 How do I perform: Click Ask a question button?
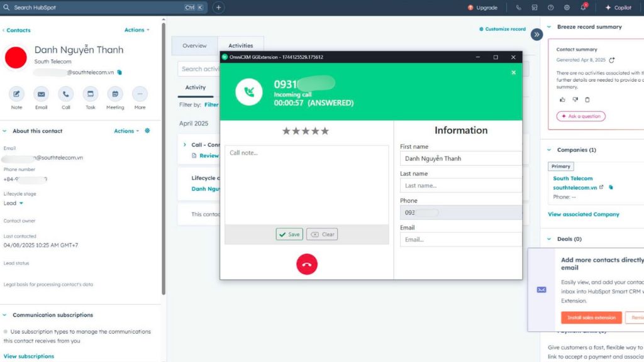coord(580,116)
